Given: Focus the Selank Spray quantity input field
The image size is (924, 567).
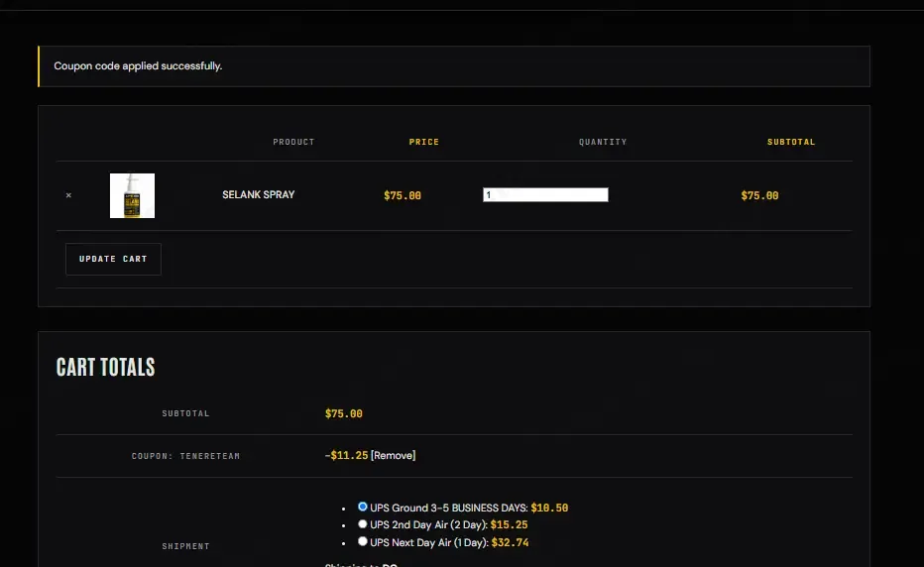Looking at the screenshot, I should (545, 195).
